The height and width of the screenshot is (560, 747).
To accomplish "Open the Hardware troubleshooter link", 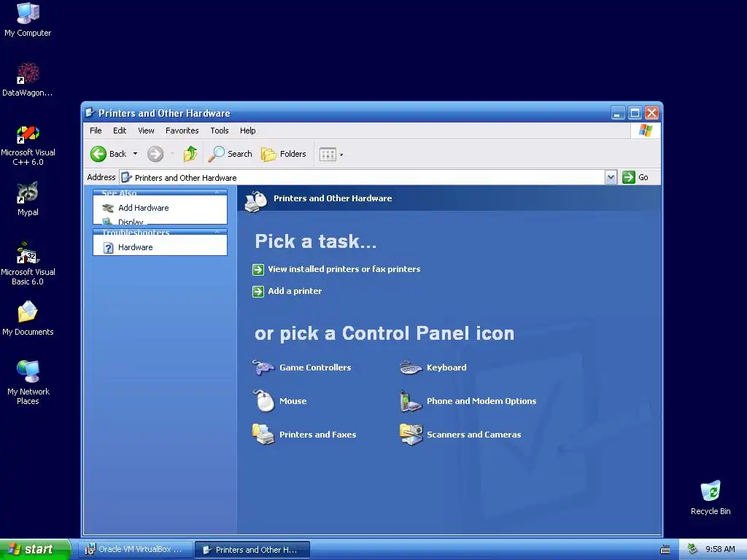I will coord(135,247).
